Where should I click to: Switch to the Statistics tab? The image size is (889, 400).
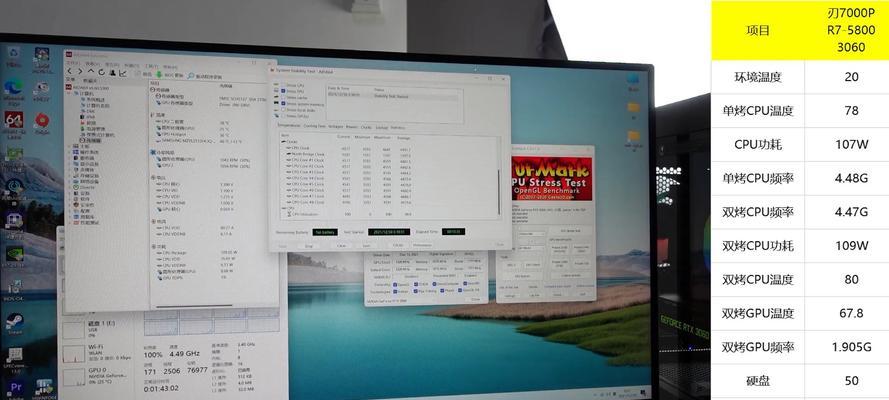[x=398, y=127]
